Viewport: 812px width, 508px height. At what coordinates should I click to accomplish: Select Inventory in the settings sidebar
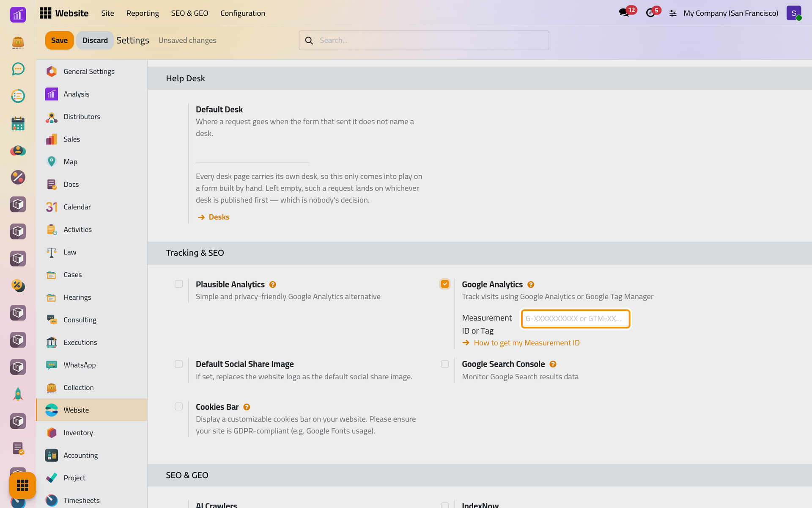click(92, 433)
